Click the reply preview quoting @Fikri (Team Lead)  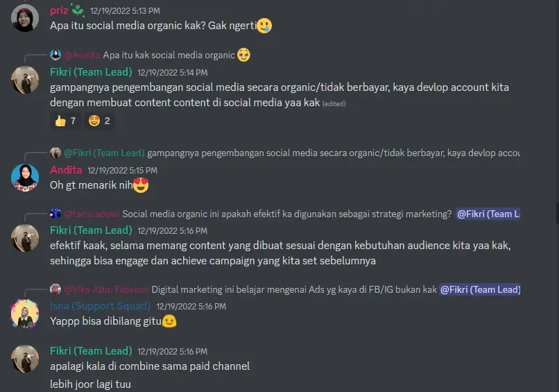point(285,153)
